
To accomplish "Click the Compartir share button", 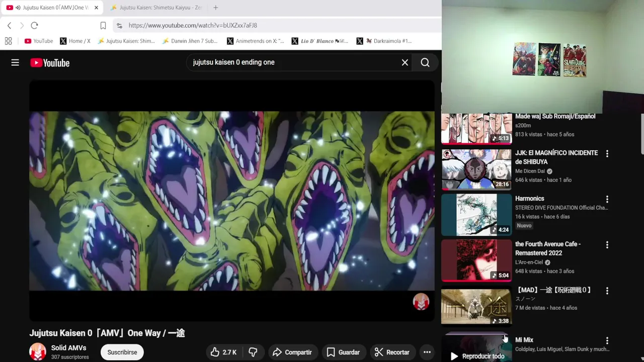I will (292, 352).
